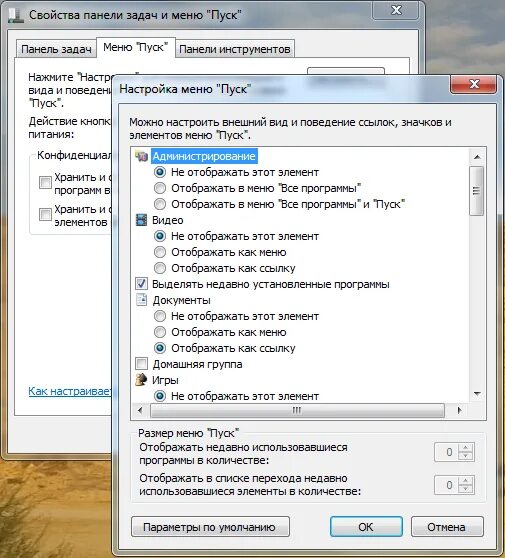Decrease the jump list recent items count

coord(465,489)
